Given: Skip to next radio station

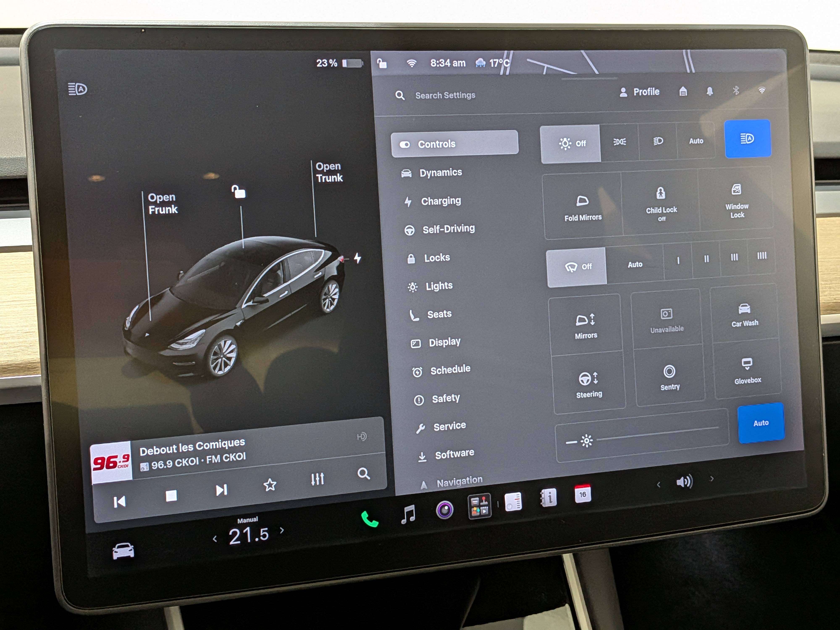Looking at the screenshot, I should point(221,490).
